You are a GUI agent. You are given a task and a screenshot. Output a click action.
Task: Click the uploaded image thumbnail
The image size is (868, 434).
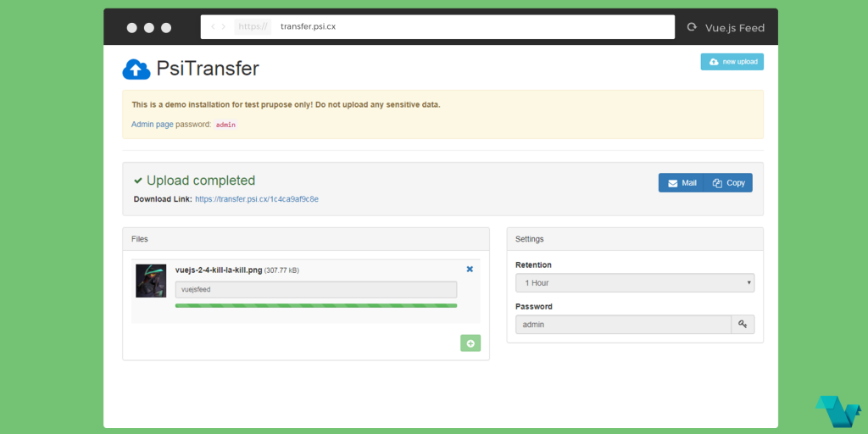(151, 281)
